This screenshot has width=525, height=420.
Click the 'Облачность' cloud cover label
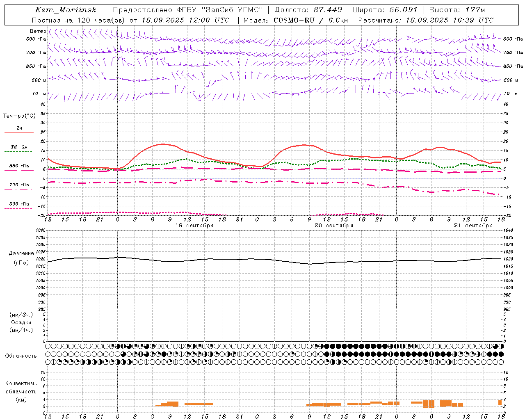point(21,356)
